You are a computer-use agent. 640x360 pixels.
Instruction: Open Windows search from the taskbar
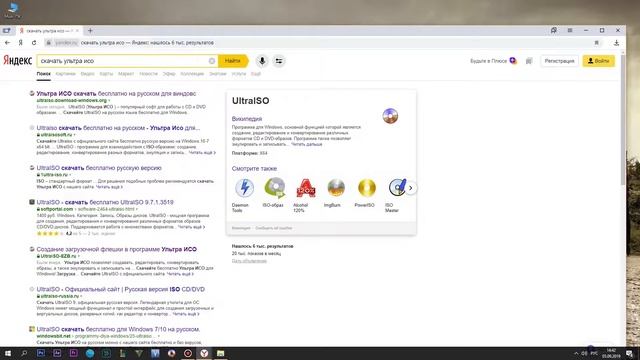(x=24, y=353)
